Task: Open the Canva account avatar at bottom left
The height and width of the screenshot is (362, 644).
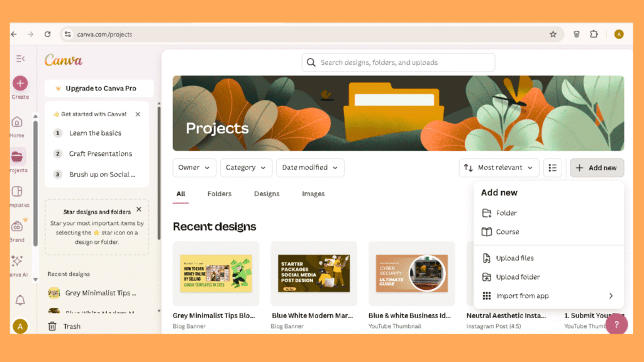Action: coord(20,326)
